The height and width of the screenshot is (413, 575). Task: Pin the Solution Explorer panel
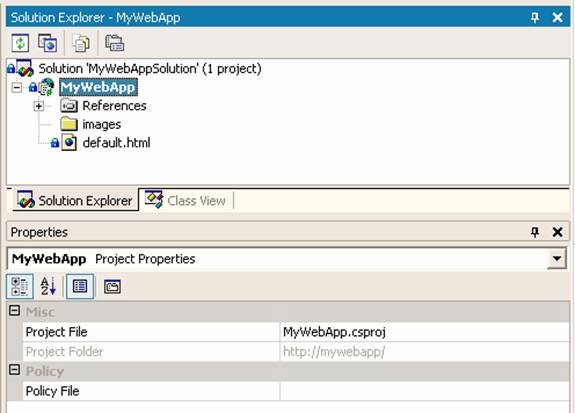point(535,17)
